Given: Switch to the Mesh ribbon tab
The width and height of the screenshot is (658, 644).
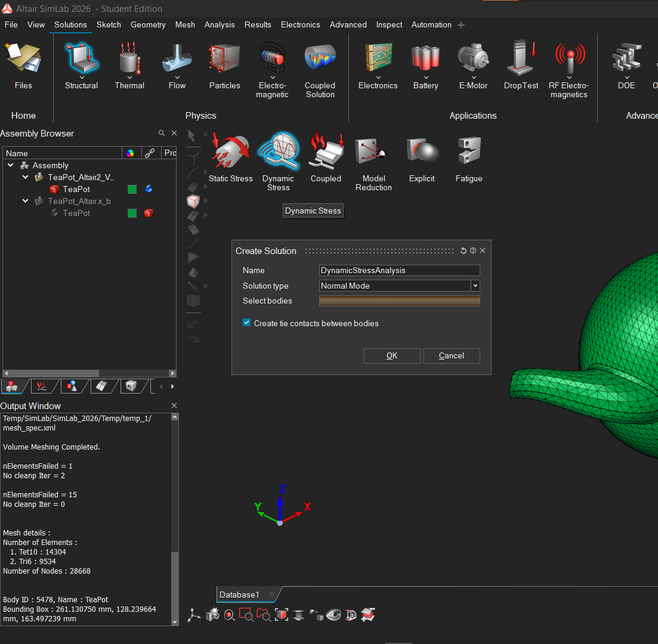Looking at the screenshot, I should [185, 25].
